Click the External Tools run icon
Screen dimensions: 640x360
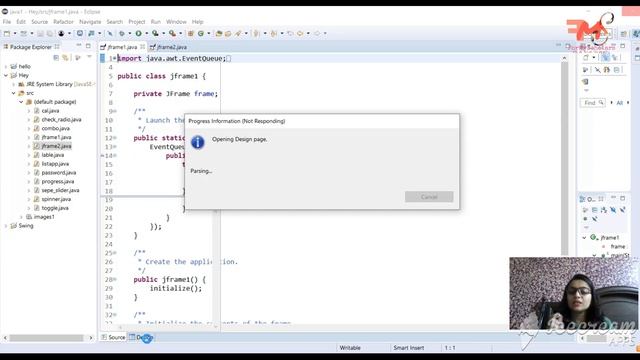click(172, 33)
